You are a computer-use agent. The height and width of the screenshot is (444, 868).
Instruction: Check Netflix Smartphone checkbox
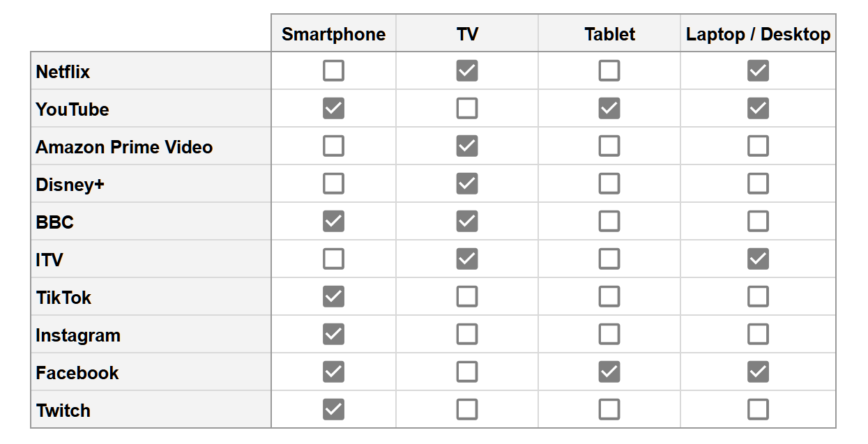tap(333, 71)
